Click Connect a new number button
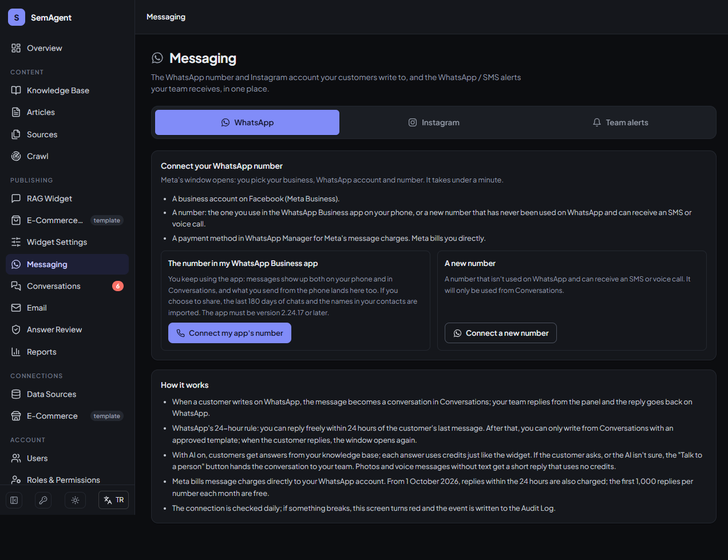This screenshot has width=728, height=560. tap(501, 333)
